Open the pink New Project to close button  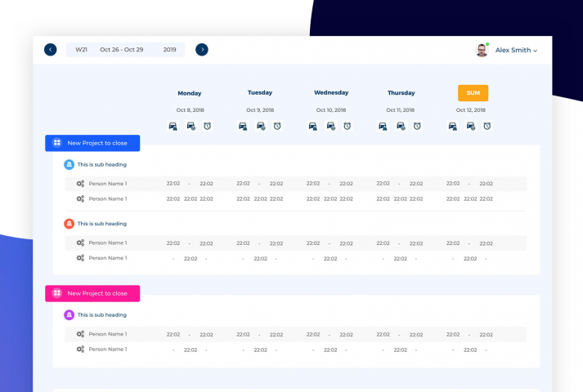(x=92, y=294)
